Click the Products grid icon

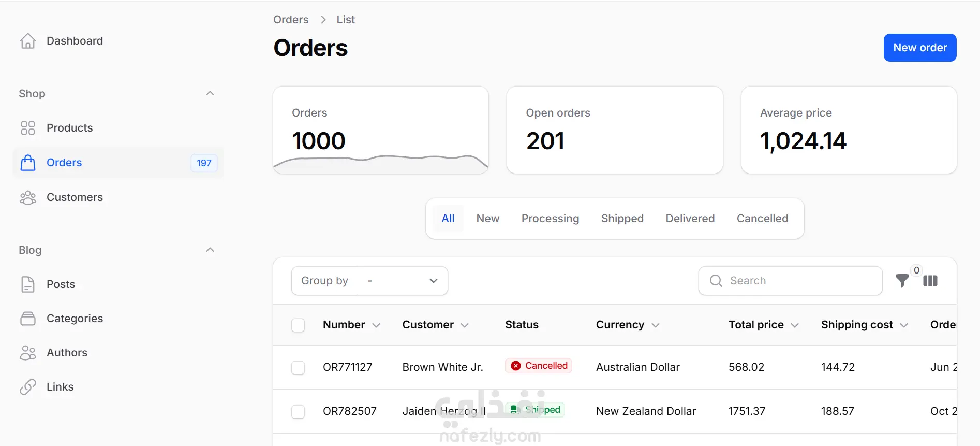point(28,128)
